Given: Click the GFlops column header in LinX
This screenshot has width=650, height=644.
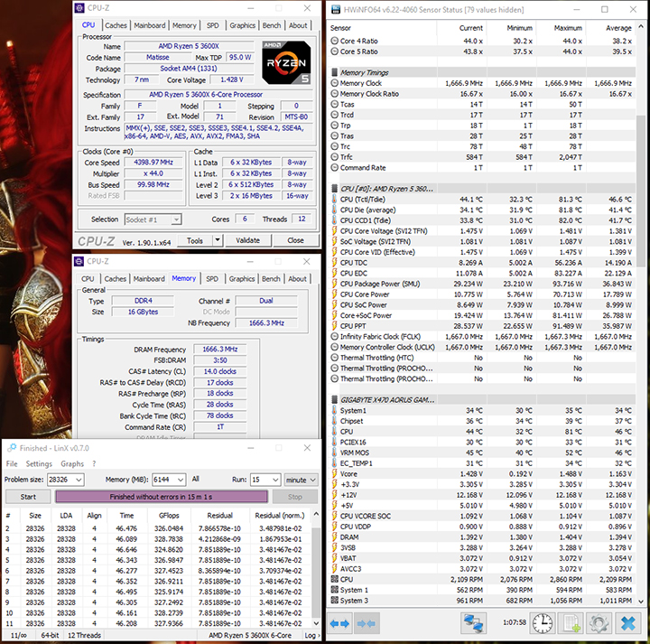Looking at the screenshot, I should click(x=169, y=516).
